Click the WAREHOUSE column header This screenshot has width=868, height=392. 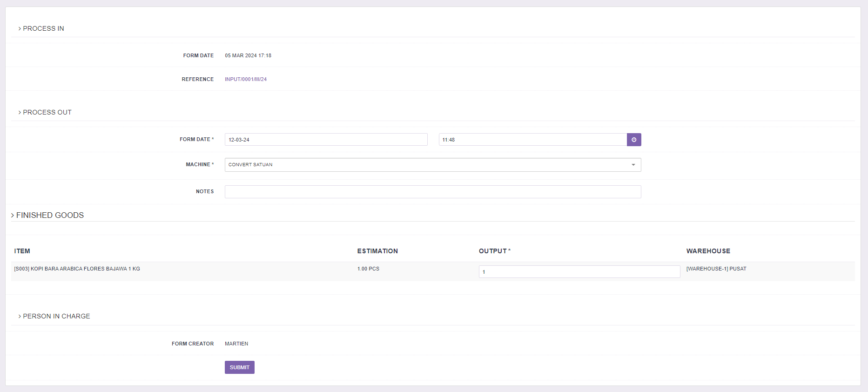click(708, 251)
